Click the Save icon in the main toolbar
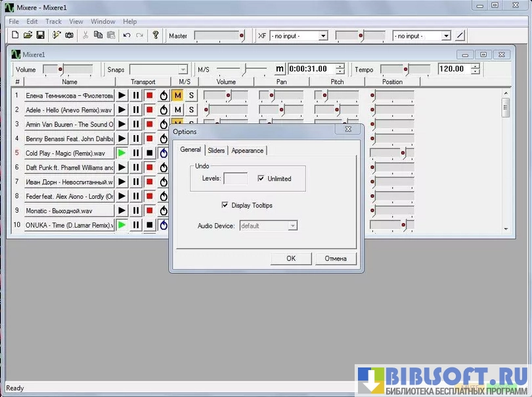 [41, 35]
